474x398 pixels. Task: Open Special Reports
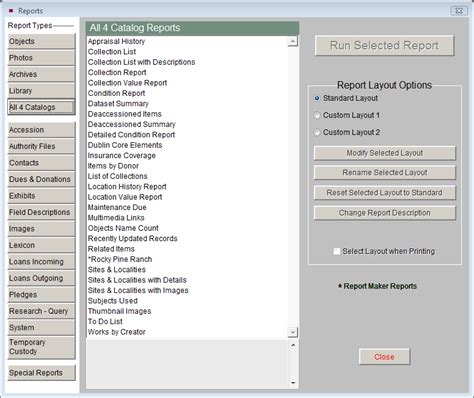[x=41, y=373]
